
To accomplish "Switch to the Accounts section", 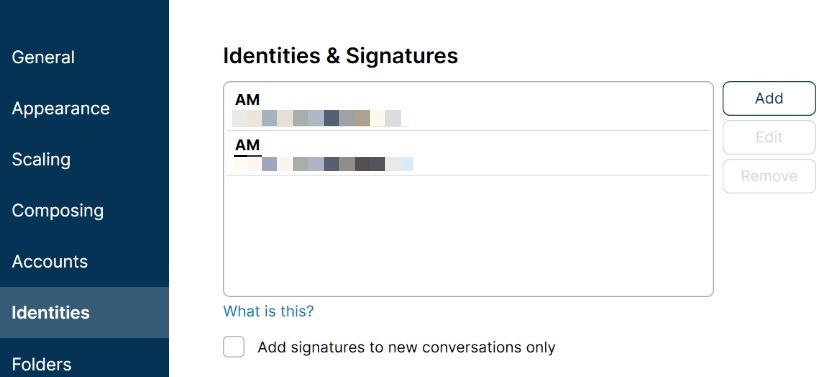I will pyautogui.click(x=49, y=261).
